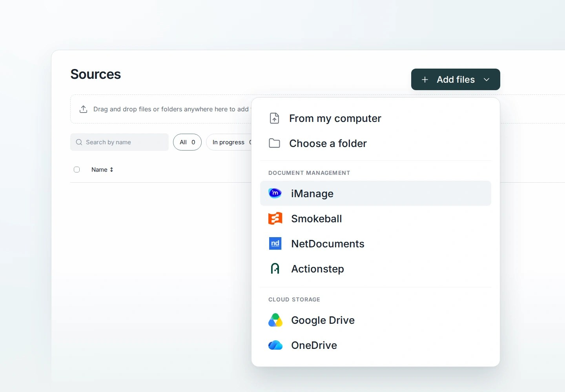Choose From my computer option
This screenshot has height=392, width=565.
(x=375, y=118)
